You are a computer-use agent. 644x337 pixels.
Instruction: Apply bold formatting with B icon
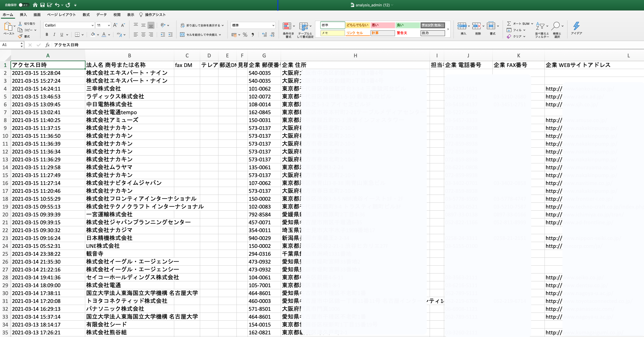[47, 35]
